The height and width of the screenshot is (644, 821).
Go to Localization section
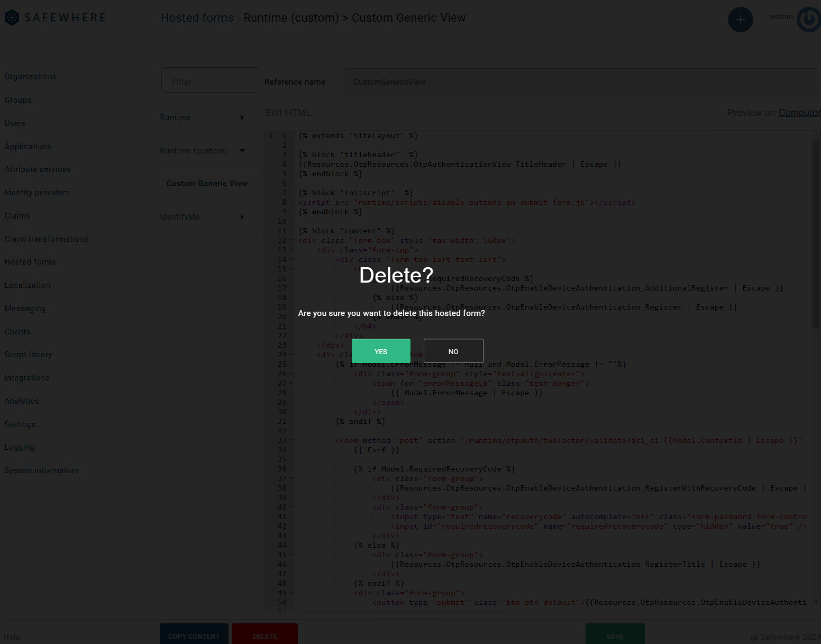click(28, 285)
